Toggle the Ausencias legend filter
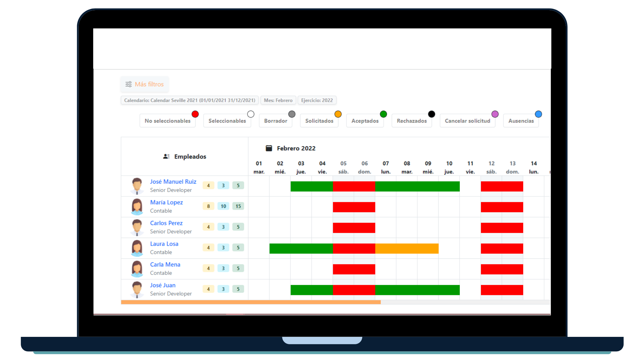Image resolution: width=644 pixels, height=362 pixels. coord(521,121)
